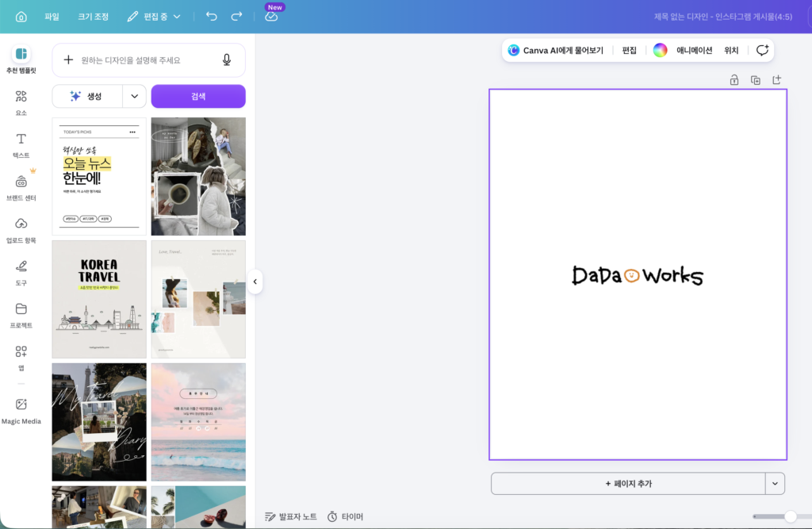This screenshot has width=812, height=529.
Task: Click the duplicate page icon
Action: coord(755,80)
